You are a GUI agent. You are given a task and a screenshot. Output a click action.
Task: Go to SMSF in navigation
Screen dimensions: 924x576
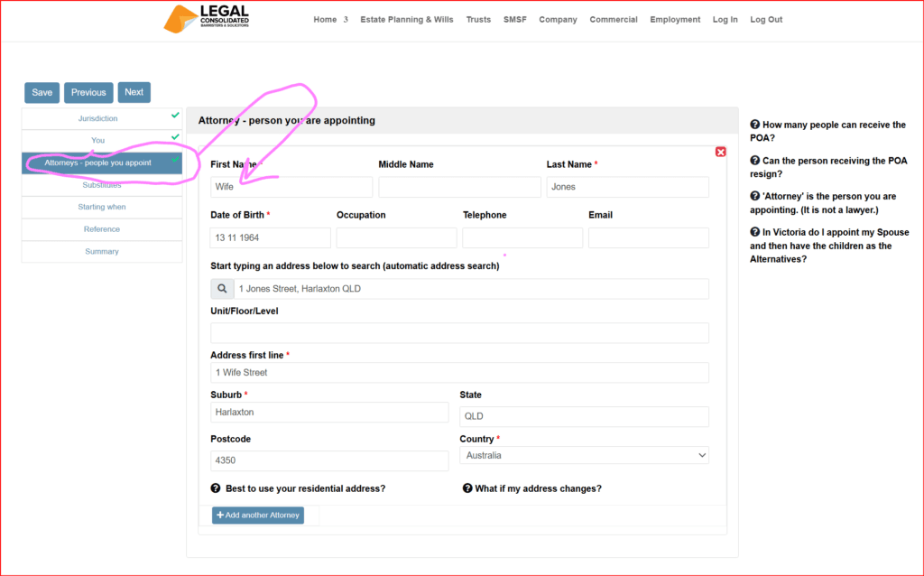point(515,20)
